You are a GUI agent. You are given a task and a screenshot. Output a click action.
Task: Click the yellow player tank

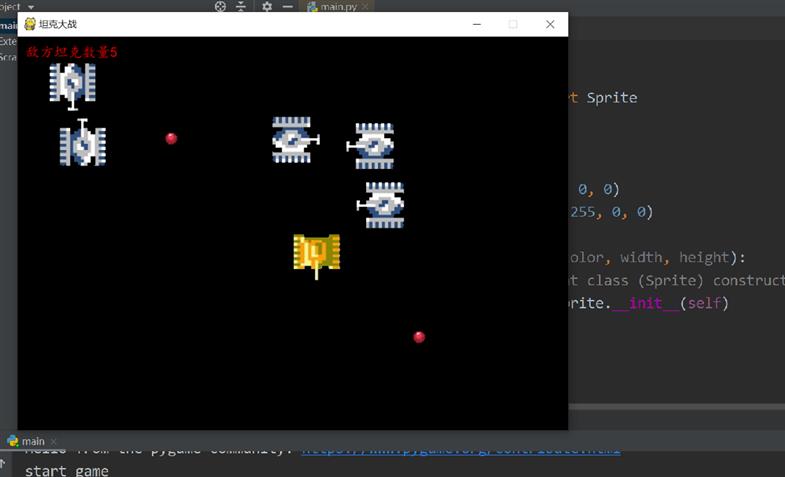click(x=316, y=253)
